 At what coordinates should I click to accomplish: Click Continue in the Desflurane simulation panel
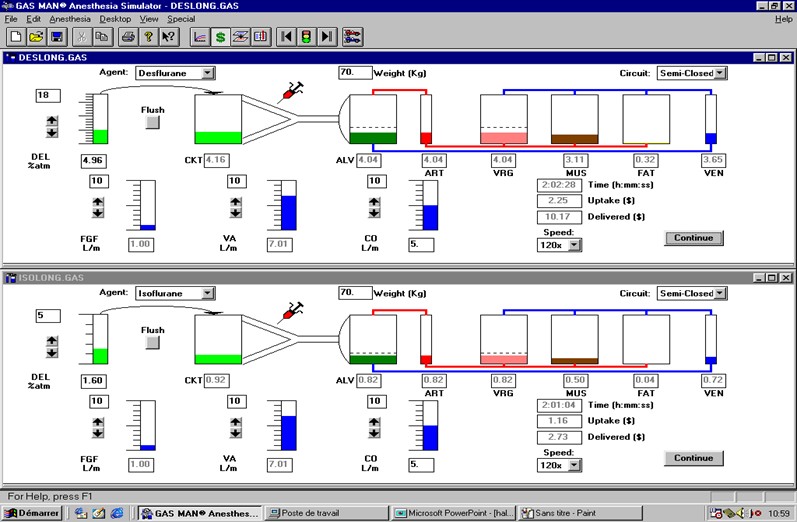[x=693, y=238]
